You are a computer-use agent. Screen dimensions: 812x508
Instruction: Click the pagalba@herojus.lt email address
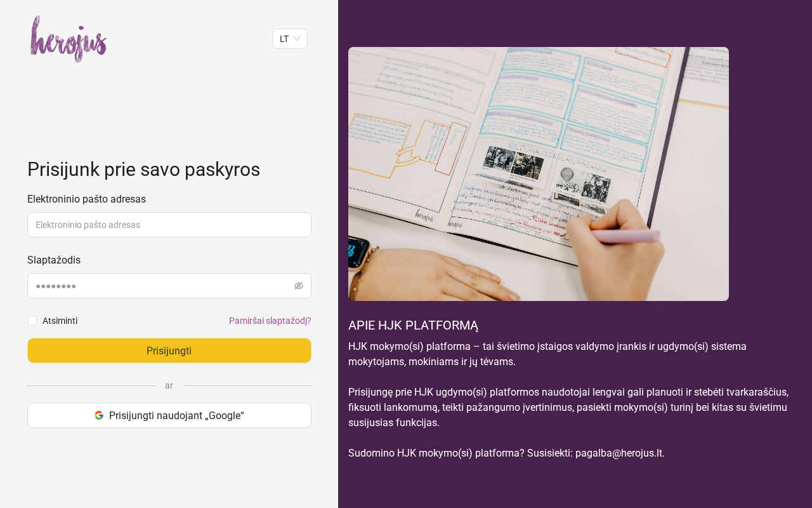619,453
